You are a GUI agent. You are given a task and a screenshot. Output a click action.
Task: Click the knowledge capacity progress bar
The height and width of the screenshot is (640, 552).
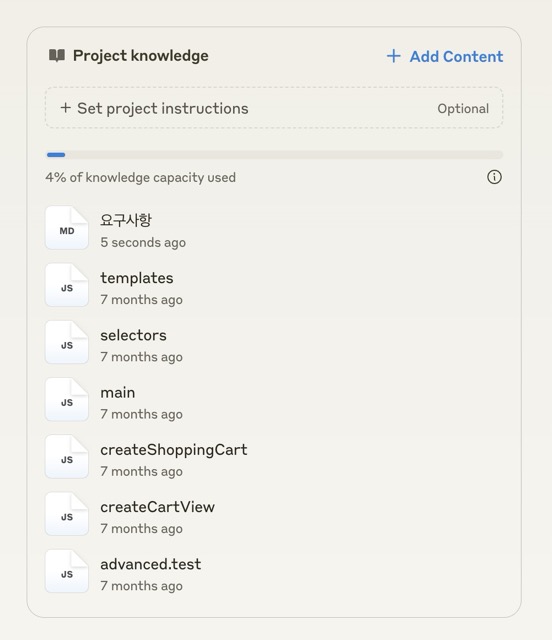(274, 155)
